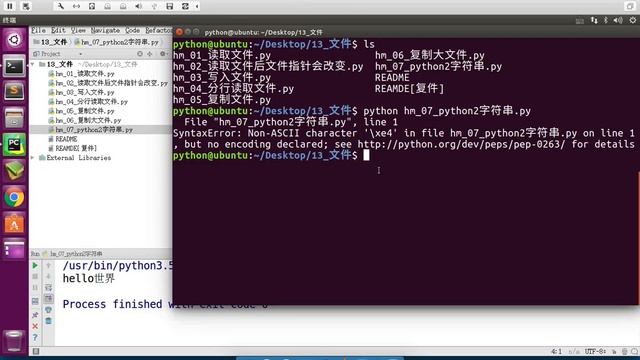Screen dimensions: 640x360
Task: Launch Google Chrome from launcher
Action: [14, 198]
